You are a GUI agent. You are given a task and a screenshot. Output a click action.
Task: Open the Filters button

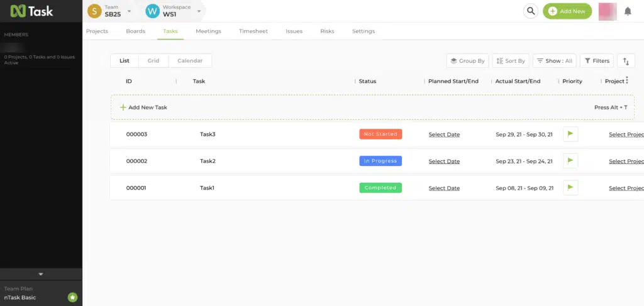(597, 61)
